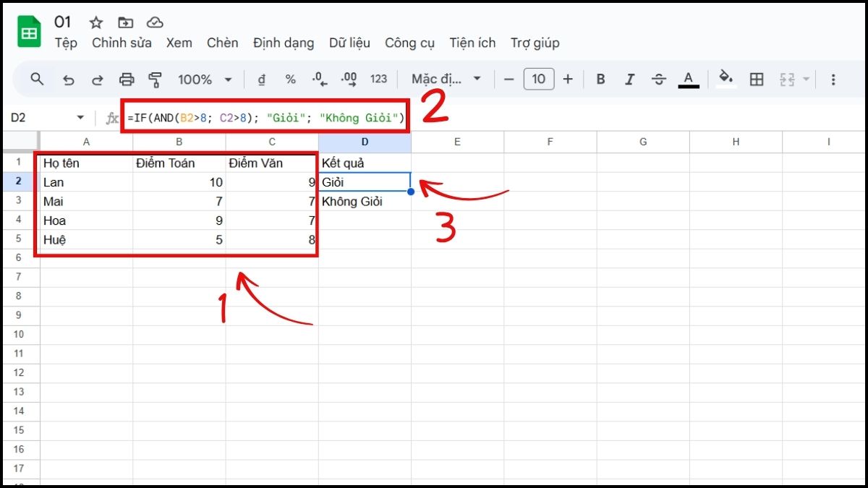
Task: Select row 6 header
Action: (20, 258)
